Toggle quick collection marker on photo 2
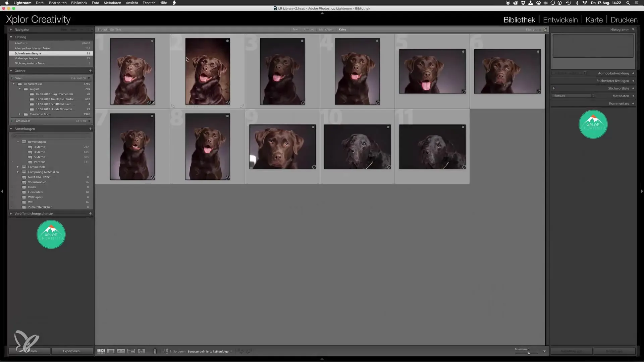644x362 pixels. (x=227, y=41)
